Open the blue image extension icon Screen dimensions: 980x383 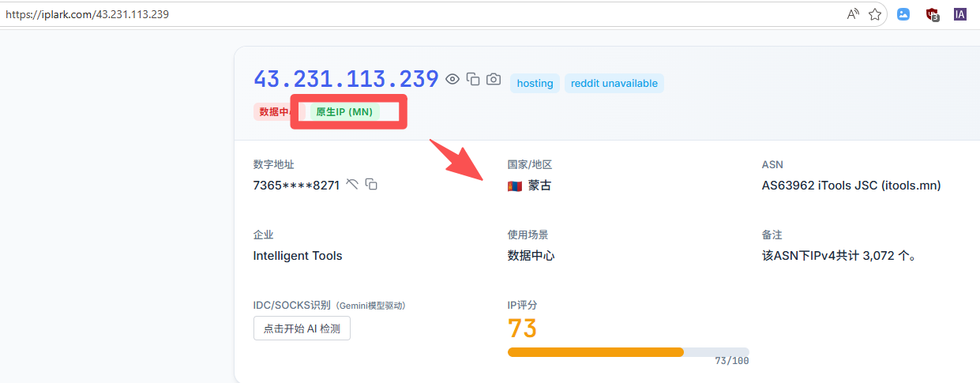[903, 14]
